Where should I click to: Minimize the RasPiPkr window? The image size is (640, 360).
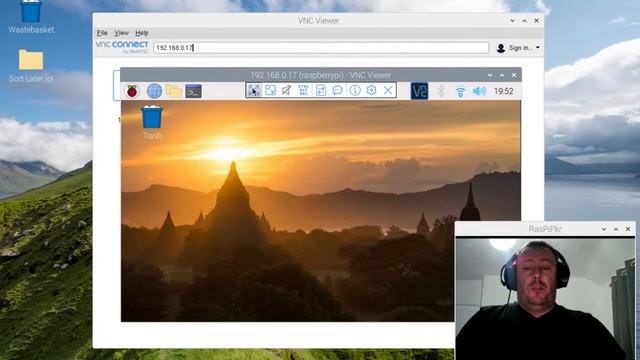pyautogui.click(x=604, y=229)
